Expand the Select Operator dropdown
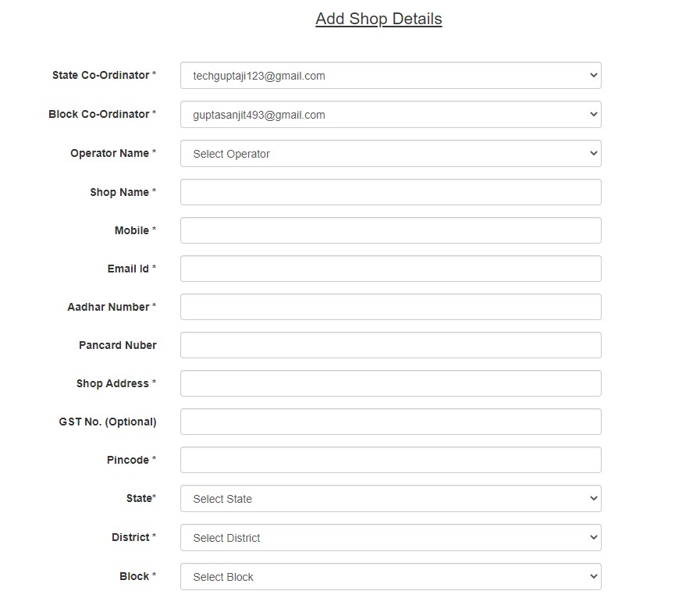 [x=391, y=154]
